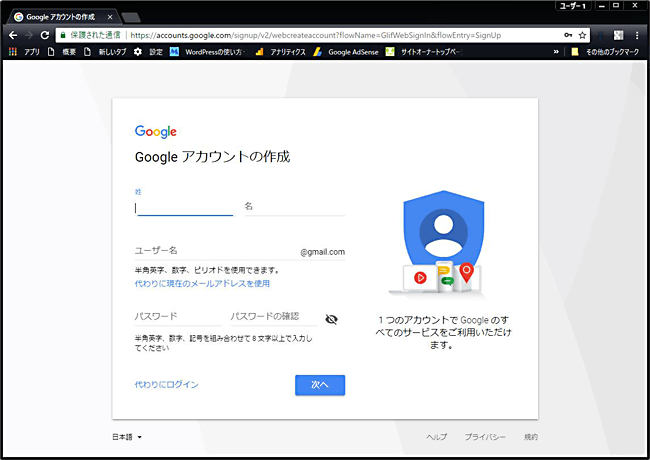650x460 pixels.
Task: Click 代わりに現在のメールアドレスを使用 link
Action: 202,283
